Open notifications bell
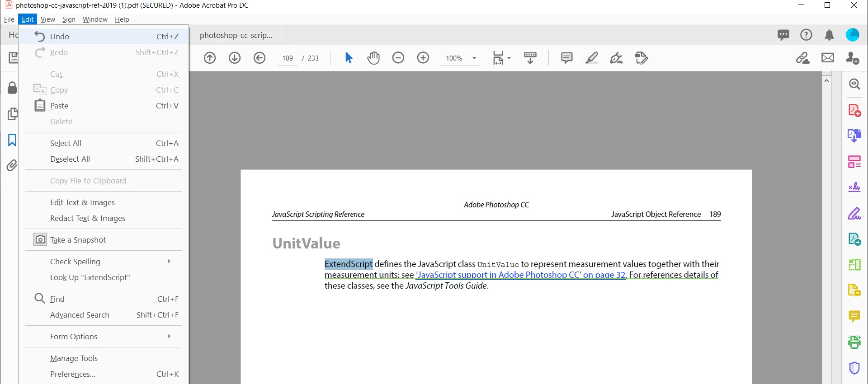This screenshot has height=384, width=868. pos(829,35)
